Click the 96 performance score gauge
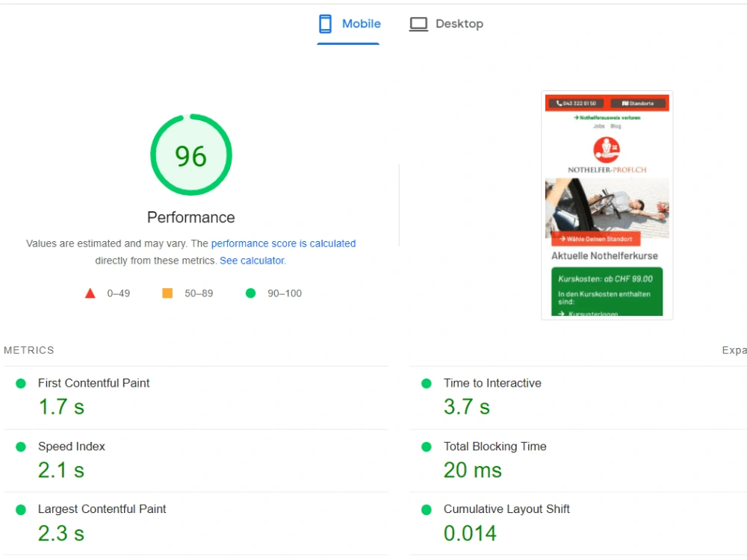Viewport: 747px width, 560px height. pos(191,155)
